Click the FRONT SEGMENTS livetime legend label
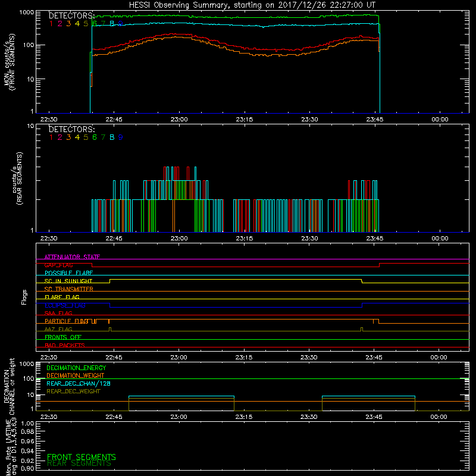This screenshot has height=476, width=476. click(82, 457)
